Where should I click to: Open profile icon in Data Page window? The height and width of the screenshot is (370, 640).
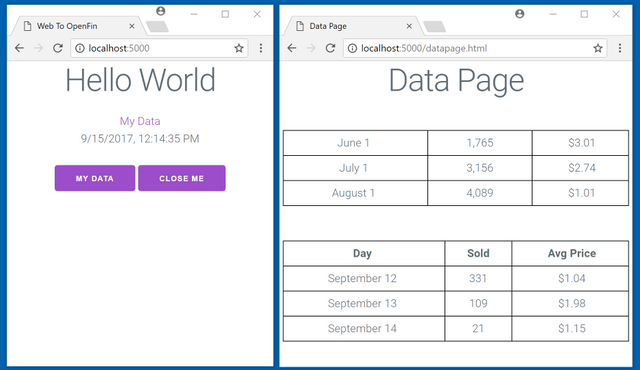tap(520, 14)
